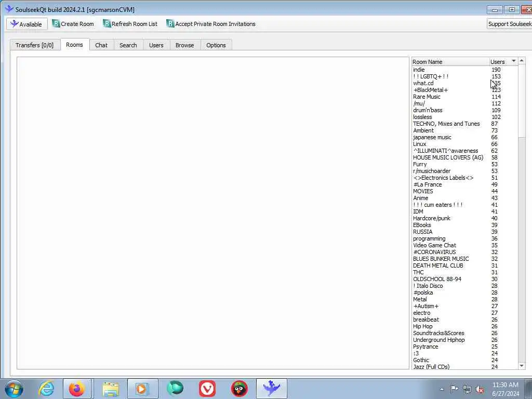Select TECHNO, Mixes and Tunes room

[x=464, y=124]
